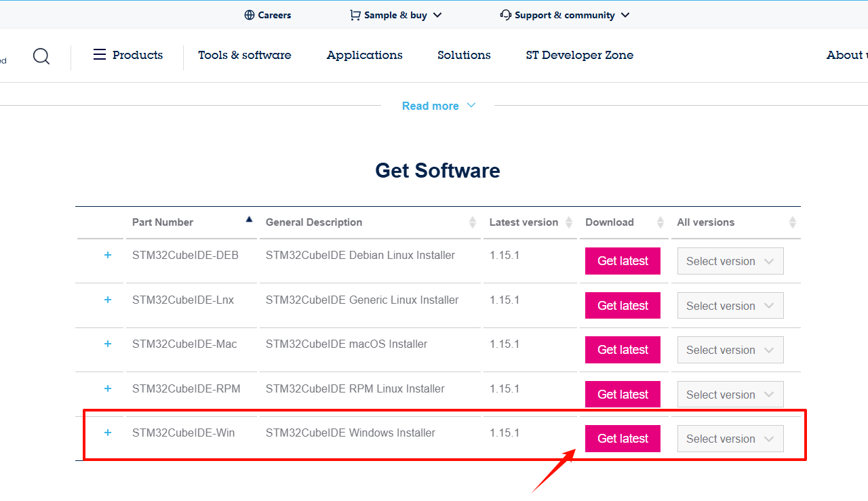Click Get latest for STM32CubeIDE-RPM
The image size is (868, 501).
tap(622, 394)
